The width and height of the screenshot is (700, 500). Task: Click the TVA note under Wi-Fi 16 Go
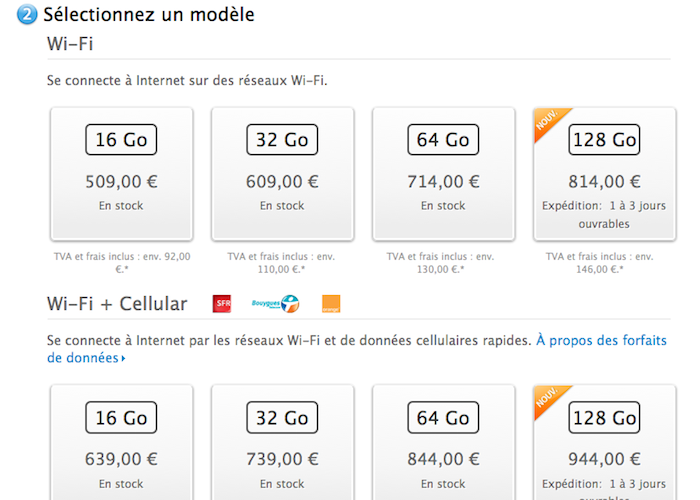(x=122, y=263)
